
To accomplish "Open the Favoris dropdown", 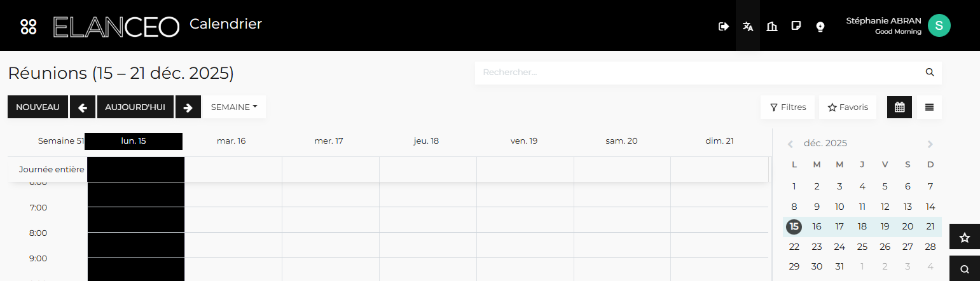I will pos(848,107).
